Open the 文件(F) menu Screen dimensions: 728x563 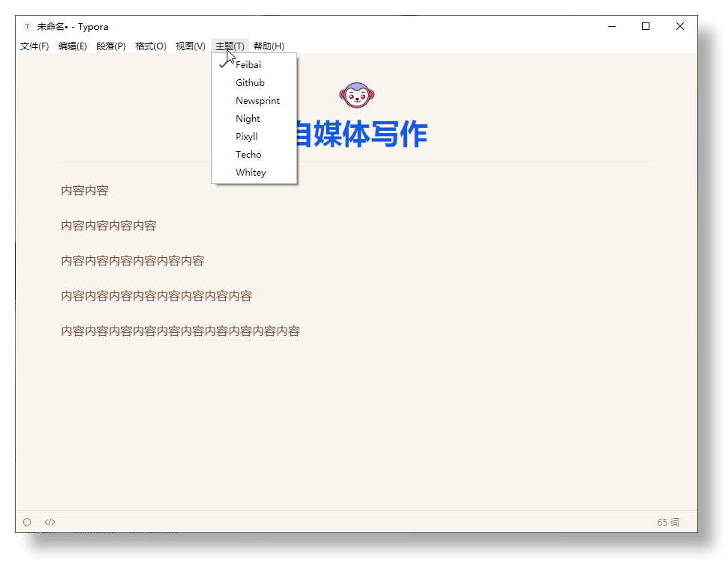click(34, 46)
